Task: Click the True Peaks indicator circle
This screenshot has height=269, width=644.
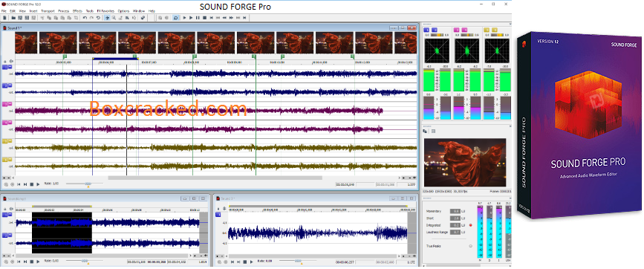Action: tap(471, 246)
